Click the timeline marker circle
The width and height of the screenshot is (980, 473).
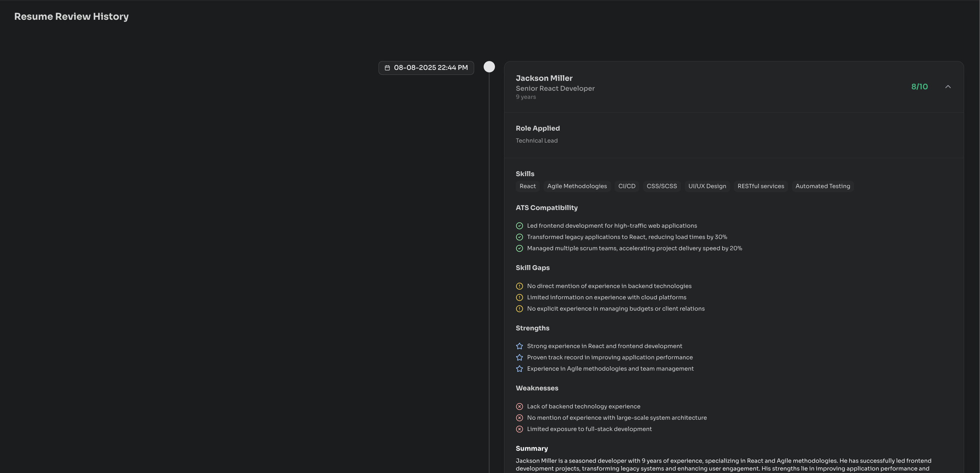point(489,67)
